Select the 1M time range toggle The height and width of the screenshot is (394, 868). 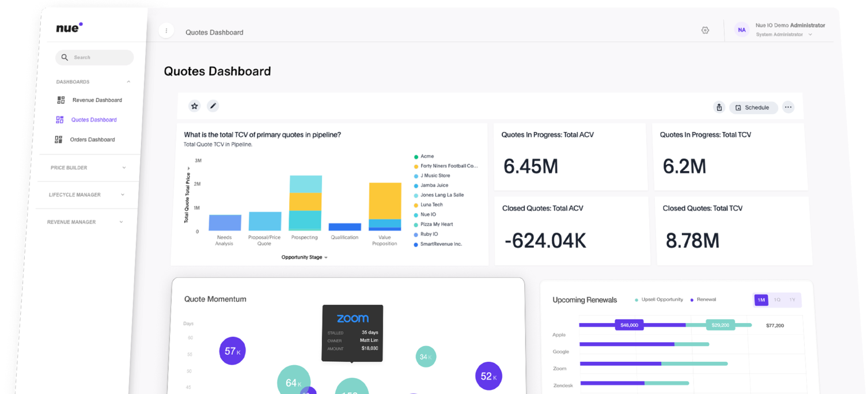coord(761,300)
